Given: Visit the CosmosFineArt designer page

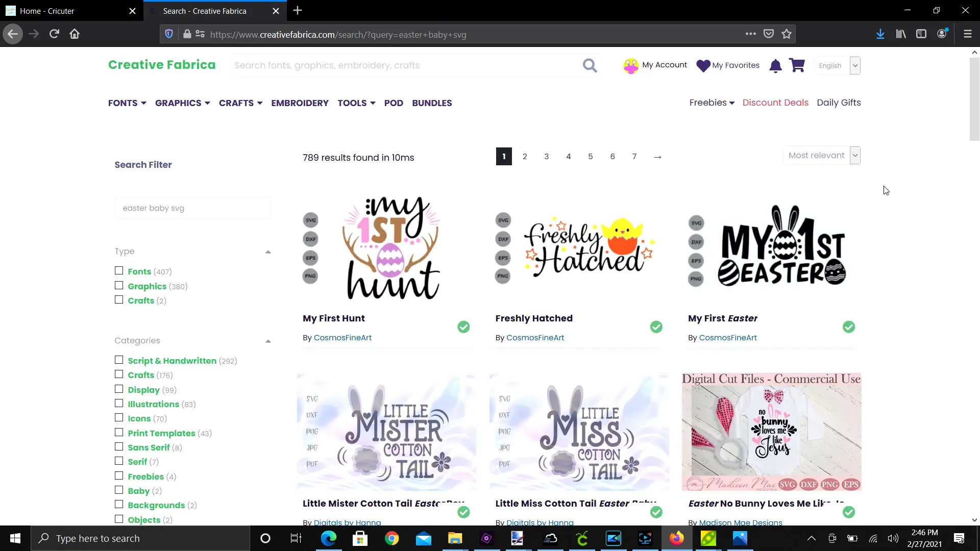Looking at the screenshot, I should point(342,337).
